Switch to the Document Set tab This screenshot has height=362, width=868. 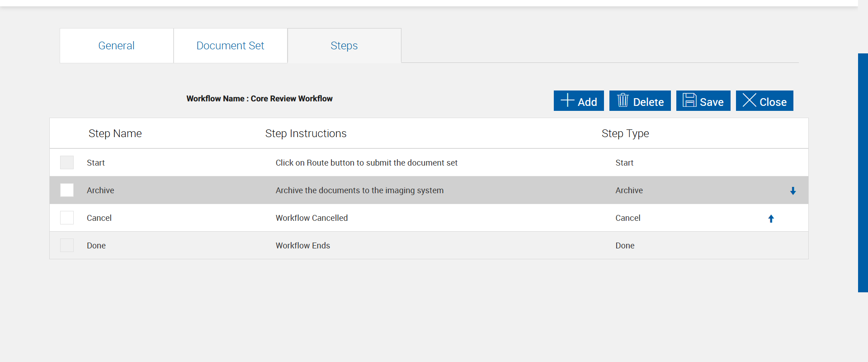230,46
